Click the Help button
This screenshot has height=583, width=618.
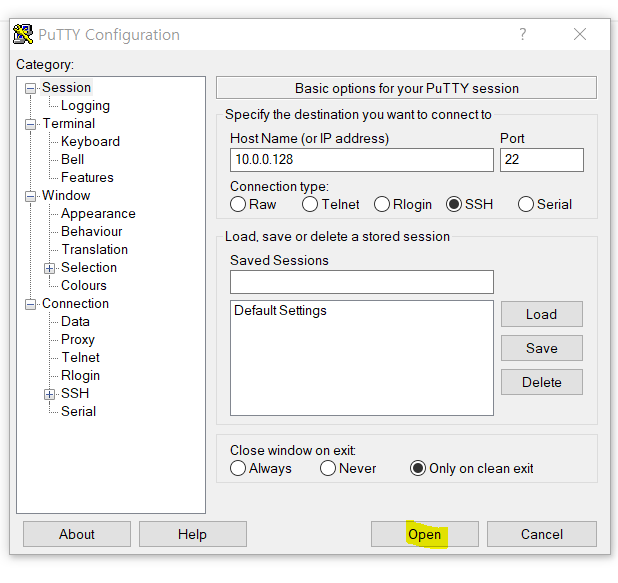[193, 534]
